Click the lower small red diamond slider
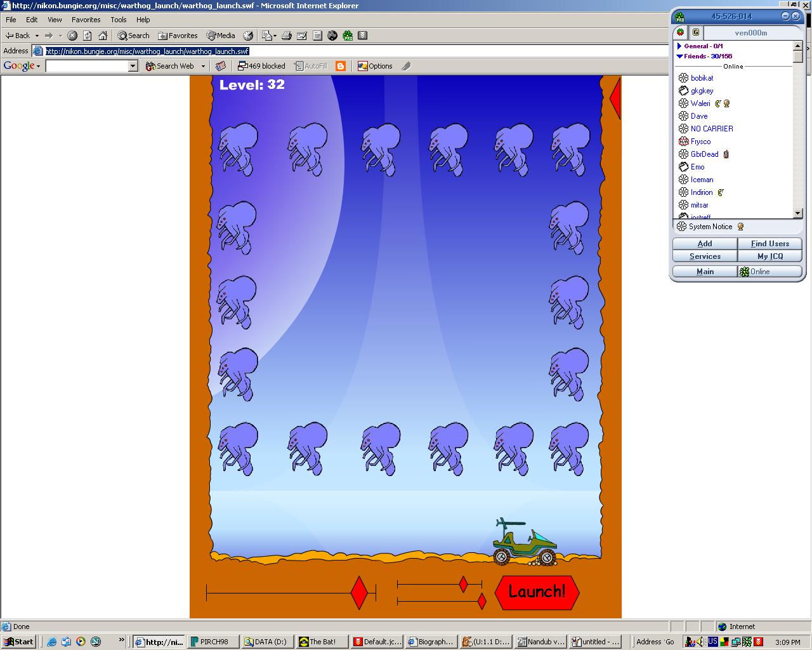 coord(481,600)
